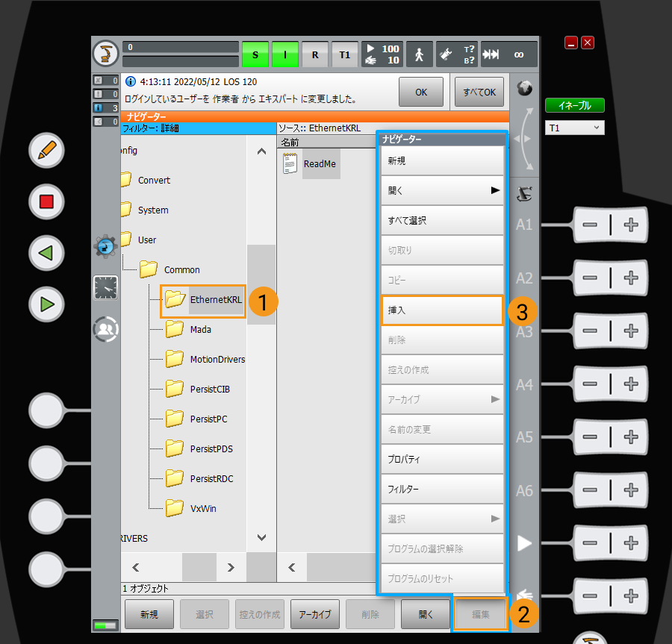Viewport: 672px width, 644px height.
Task: Click the info messages counter showing 3
Action: pos(105,107)
